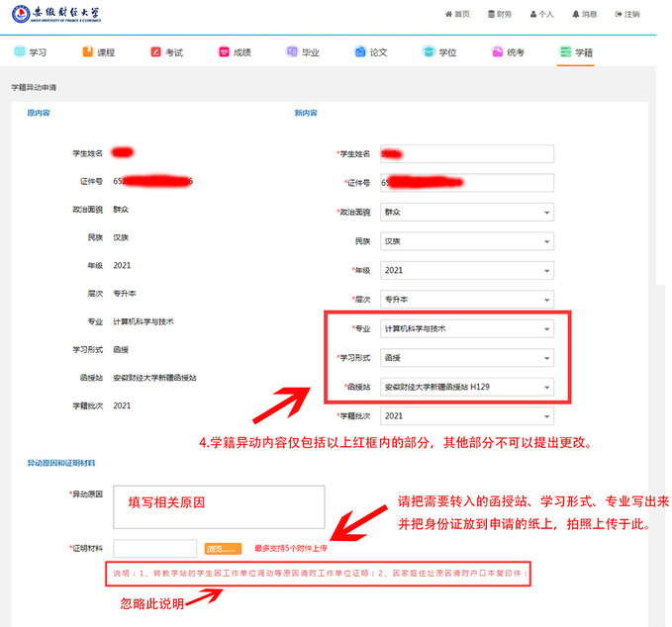This screenshot has width=672, height=627.
Task: Expand the 学习形式 dropdown
Action: click(467, 358)
